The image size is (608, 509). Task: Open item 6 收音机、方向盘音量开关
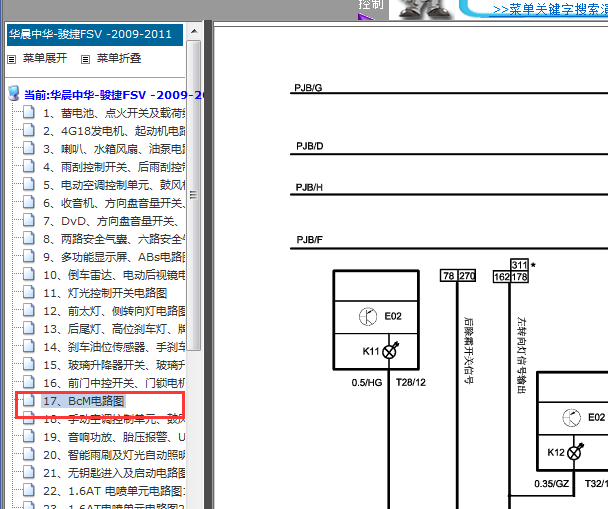point(114,203)
